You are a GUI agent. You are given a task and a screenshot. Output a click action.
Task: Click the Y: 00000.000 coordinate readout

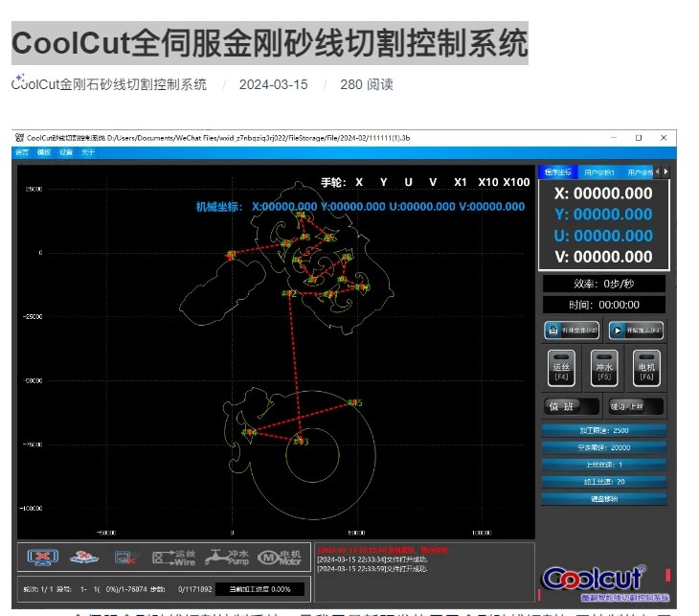[603, 215]
